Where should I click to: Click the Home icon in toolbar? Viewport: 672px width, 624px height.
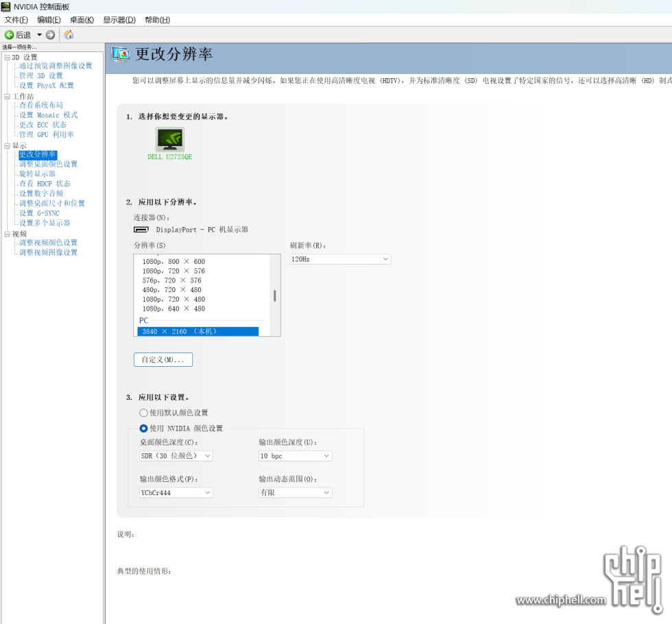69,35
